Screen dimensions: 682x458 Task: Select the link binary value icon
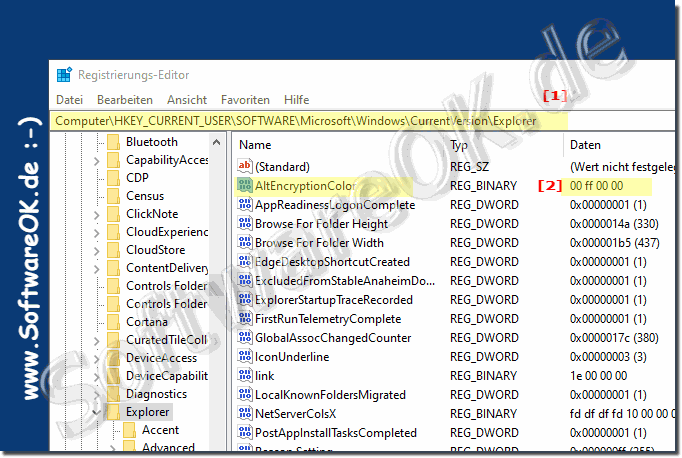tap(245, 376)
